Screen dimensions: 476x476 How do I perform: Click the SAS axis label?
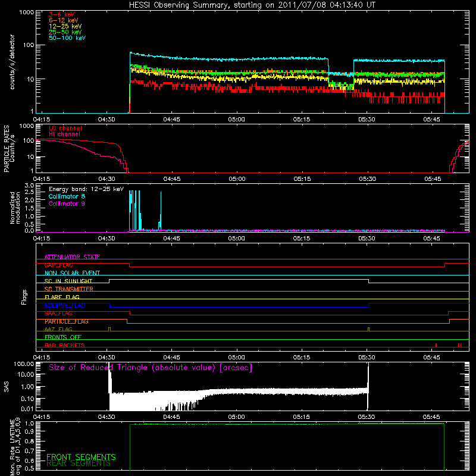point(6,387)
